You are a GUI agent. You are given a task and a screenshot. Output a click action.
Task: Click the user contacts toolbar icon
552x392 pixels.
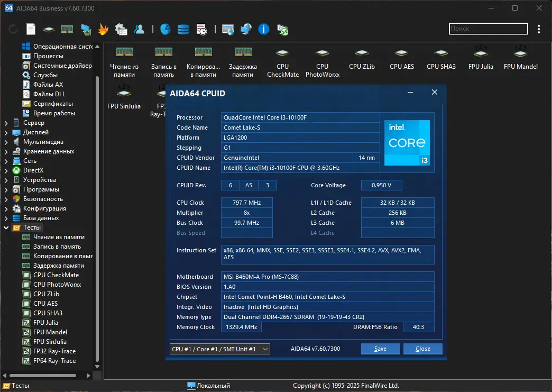[139, 29]
